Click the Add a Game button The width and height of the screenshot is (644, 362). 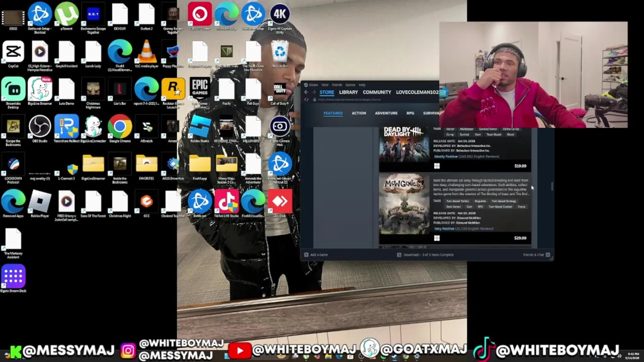(x=316, y=255)
